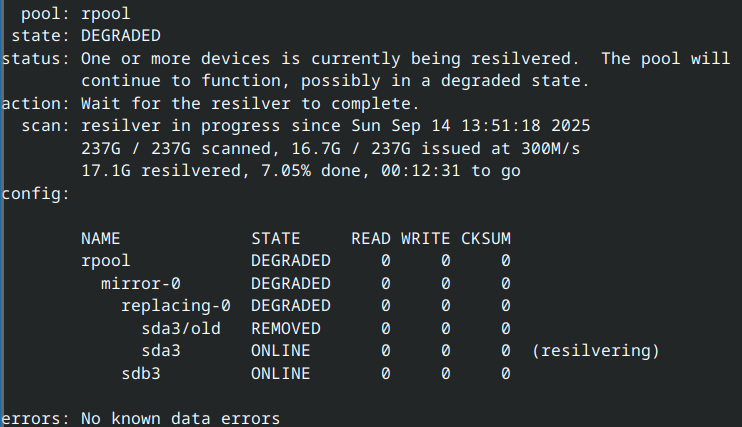The width and height of the screenshot is (742, 427).
Task: Click the CKSUM column header
Action: click(485, 239)
